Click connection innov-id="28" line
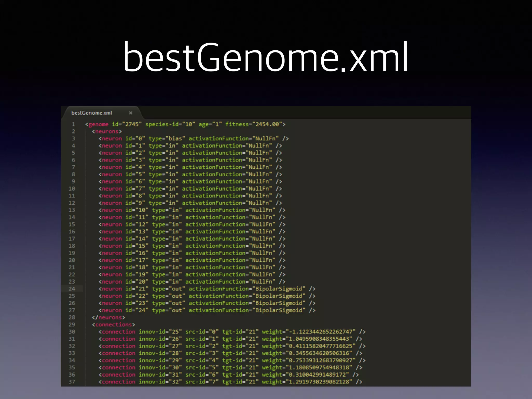Screen dimensions: 532x399 (230, 353)
